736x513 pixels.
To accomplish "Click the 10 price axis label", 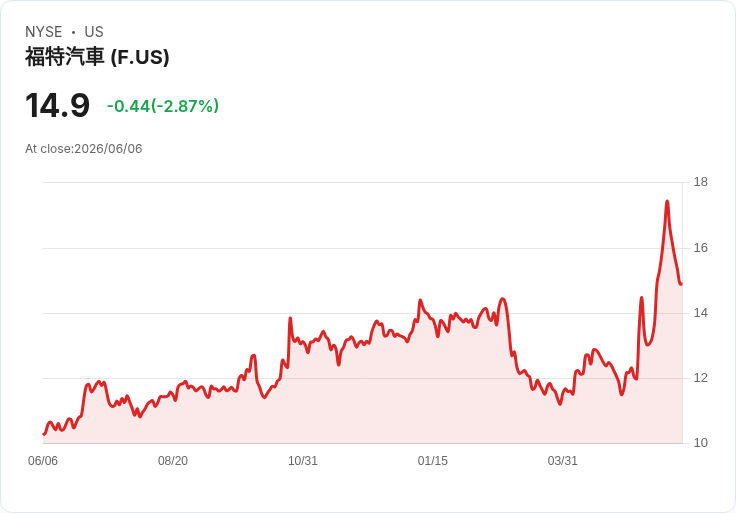I will [x=700, y=443].
